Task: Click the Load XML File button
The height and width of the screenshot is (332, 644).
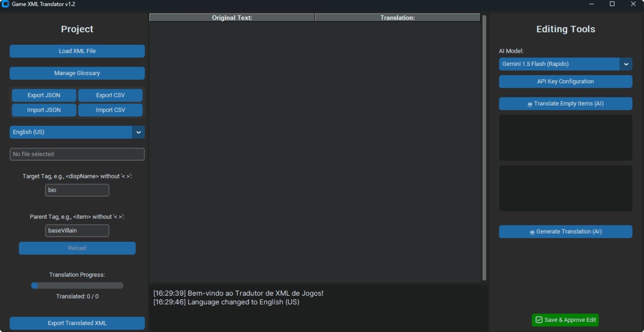Action: pos(77,51)
